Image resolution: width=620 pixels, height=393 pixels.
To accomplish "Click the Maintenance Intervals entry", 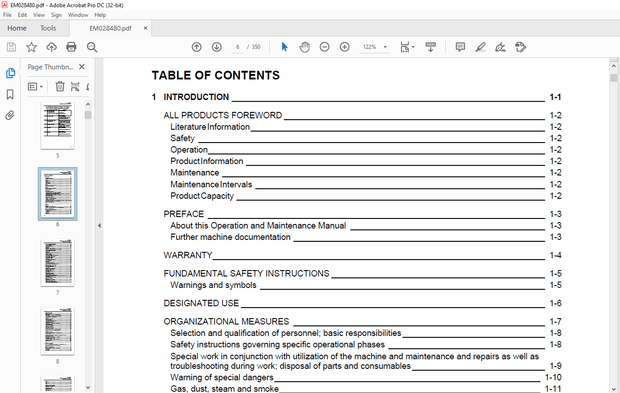I will click(x=211, y=184).
